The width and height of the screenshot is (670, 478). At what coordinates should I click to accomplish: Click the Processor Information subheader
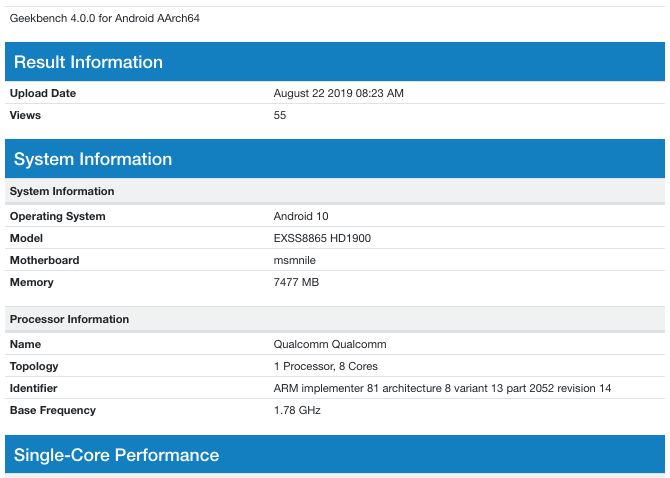click(x=69, y=319)
